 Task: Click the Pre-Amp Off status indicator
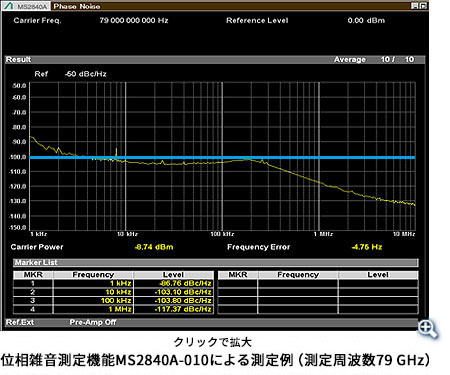coord(93,322)
